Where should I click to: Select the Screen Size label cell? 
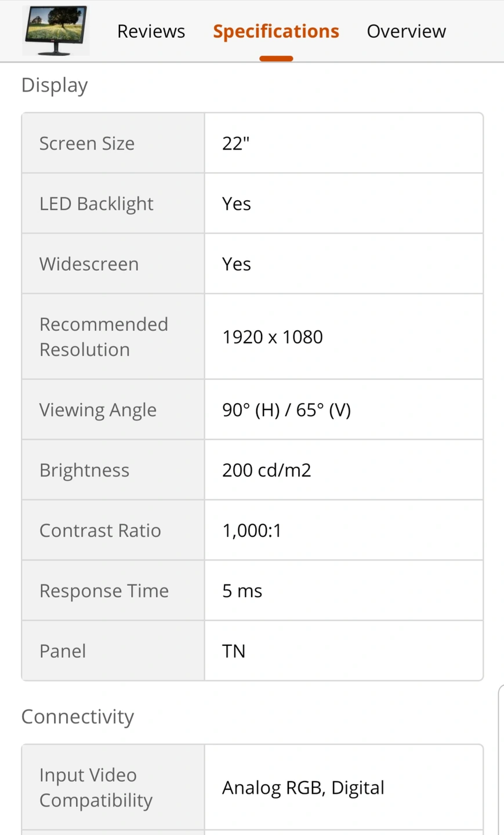(x=113, y=143)
